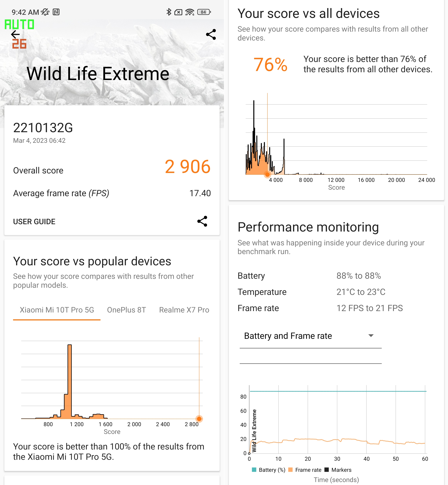Screen dimensions: 448x485
Task: Tap the Bluetooth status icon
Action: pyautogui.click(x=169, y=12)
